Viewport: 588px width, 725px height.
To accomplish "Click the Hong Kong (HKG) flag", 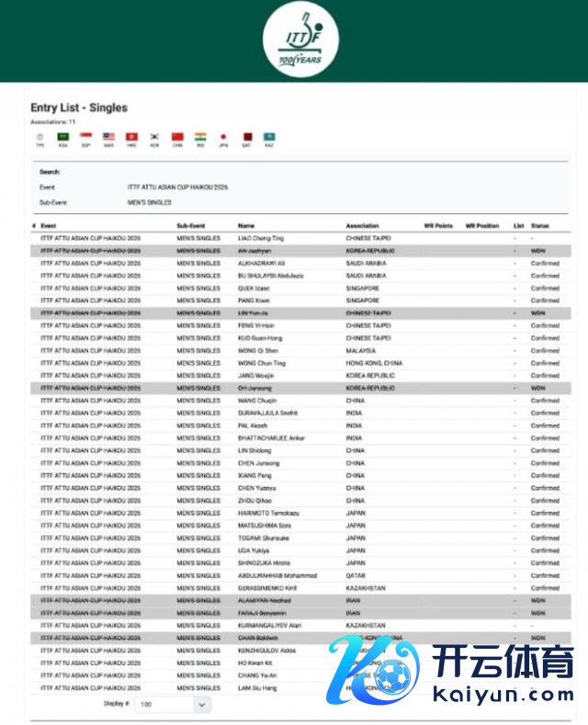I will (x=131, y=137).
